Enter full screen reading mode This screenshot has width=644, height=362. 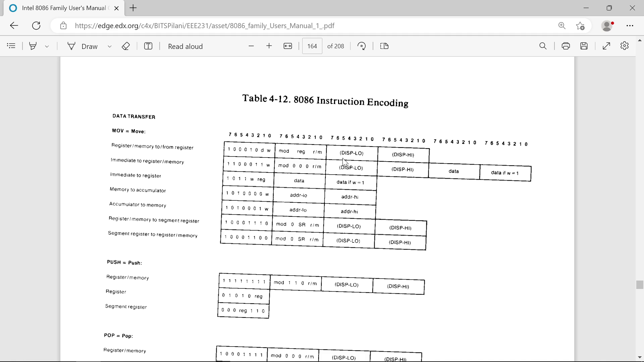[606, 46]
